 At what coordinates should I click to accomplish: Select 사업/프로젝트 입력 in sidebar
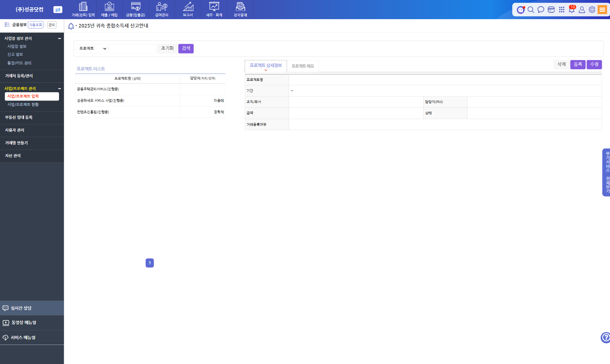(32, 96)
